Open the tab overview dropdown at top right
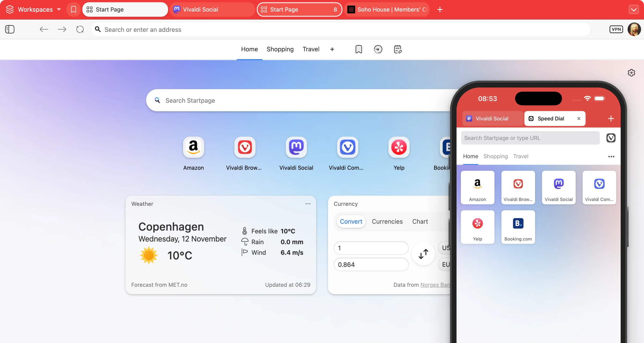Screen dimensions: 644x343 [x=634, y=9]
